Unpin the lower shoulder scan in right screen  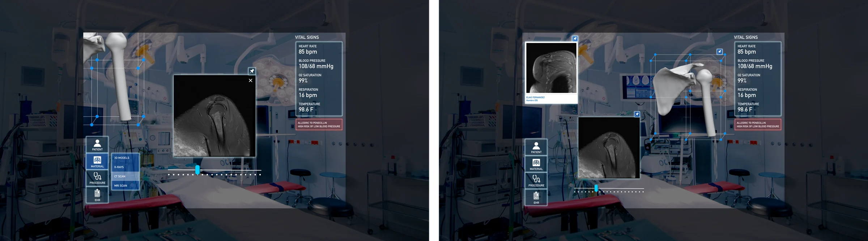637,114
